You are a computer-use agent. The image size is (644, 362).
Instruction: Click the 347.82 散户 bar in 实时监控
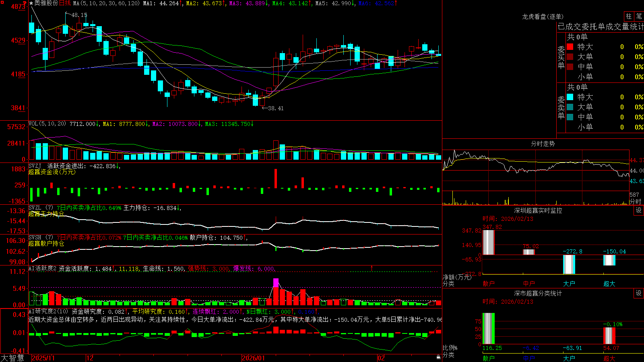[x=488, y=242]
